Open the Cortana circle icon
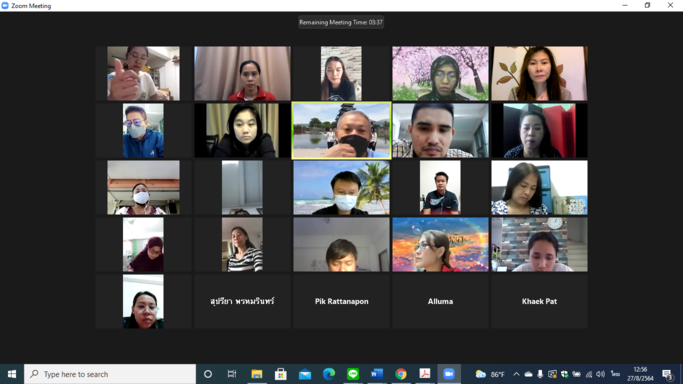 208,374
